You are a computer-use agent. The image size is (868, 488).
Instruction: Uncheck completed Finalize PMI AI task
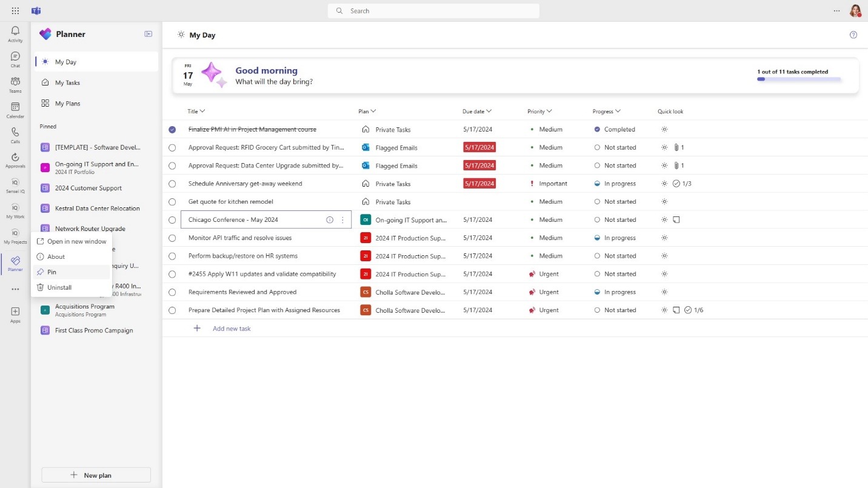point(172,129)
